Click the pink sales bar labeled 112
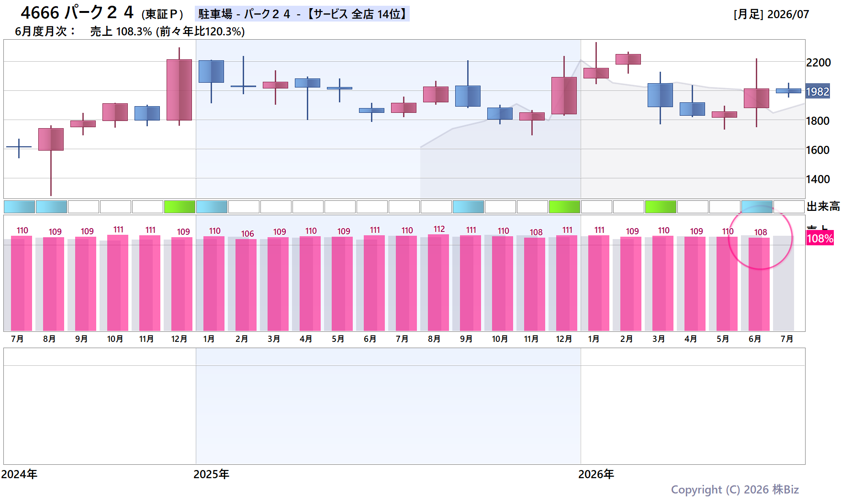The width and height of the screenshot is (852, 504). [438, 283]
